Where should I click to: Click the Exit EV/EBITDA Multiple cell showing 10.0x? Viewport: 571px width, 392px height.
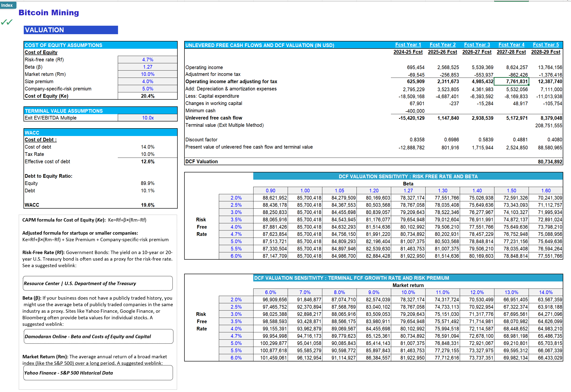coord(148,118)
